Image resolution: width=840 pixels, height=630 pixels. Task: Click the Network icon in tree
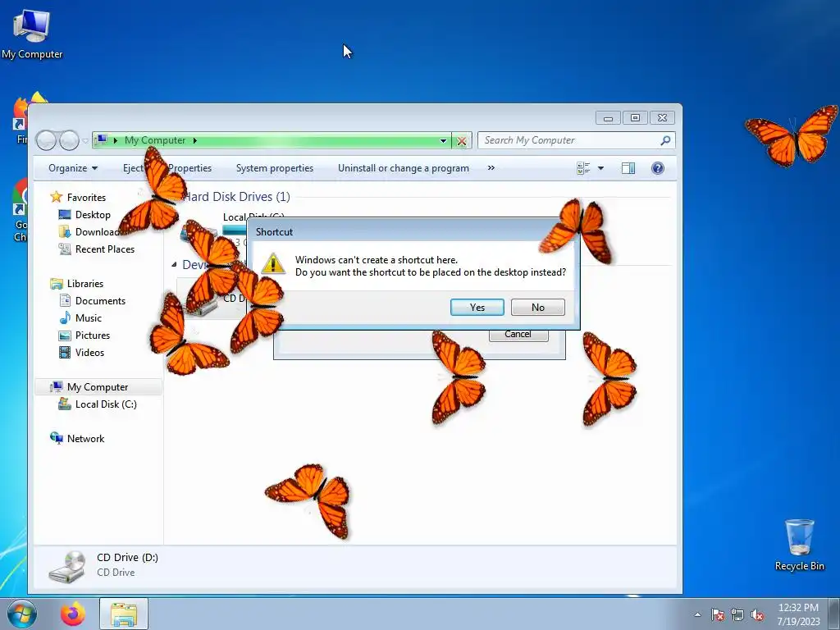tap(57, 438)
